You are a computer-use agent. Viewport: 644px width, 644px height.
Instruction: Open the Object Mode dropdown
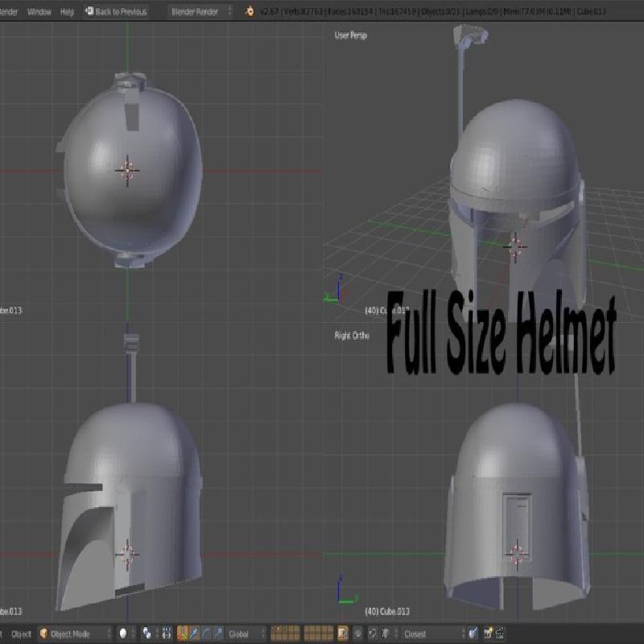76,634
